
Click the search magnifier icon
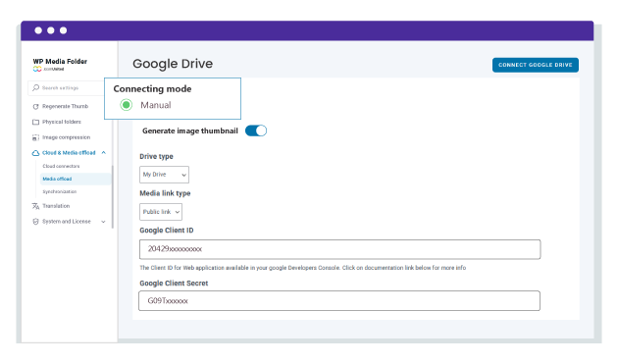(x=36, y=87)
